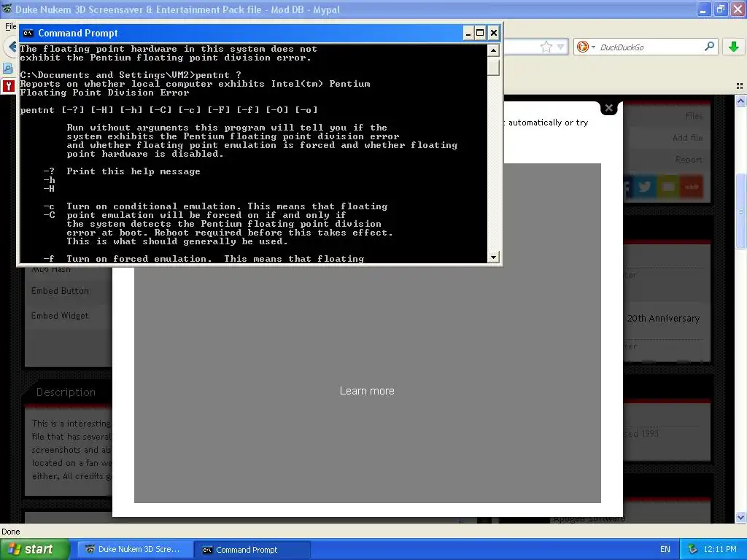Click the Add file link
The image size is (747, 560).
687,138
